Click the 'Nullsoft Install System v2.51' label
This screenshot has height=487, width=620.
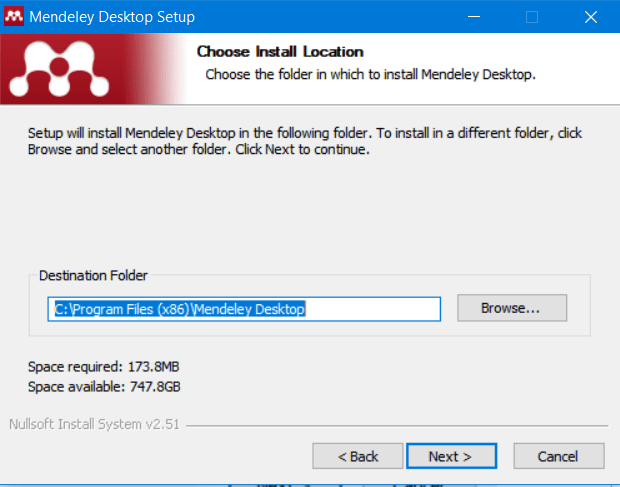[94, 423]
